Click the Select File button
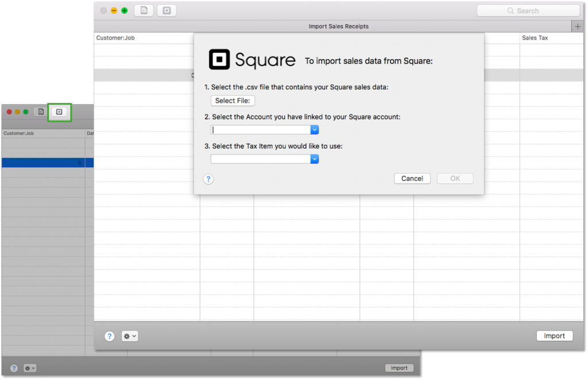The width and height of the screenshot is (588, 380). pyautogui.click(x=233, y=101)
